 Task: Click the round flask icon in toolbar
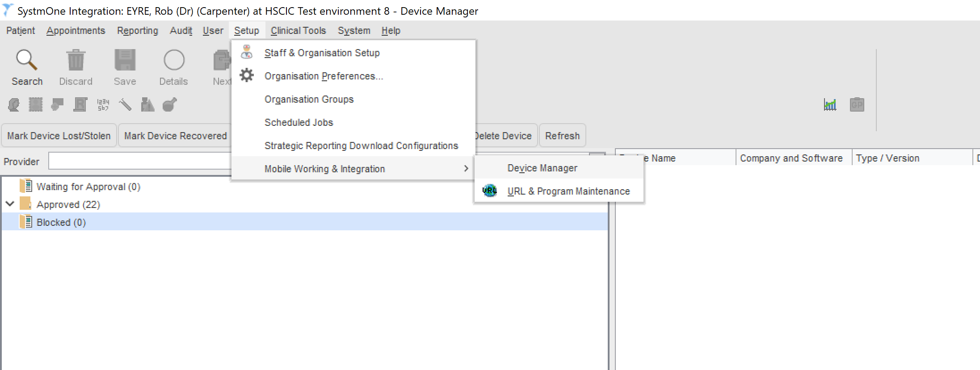click(x=170, y=105)
